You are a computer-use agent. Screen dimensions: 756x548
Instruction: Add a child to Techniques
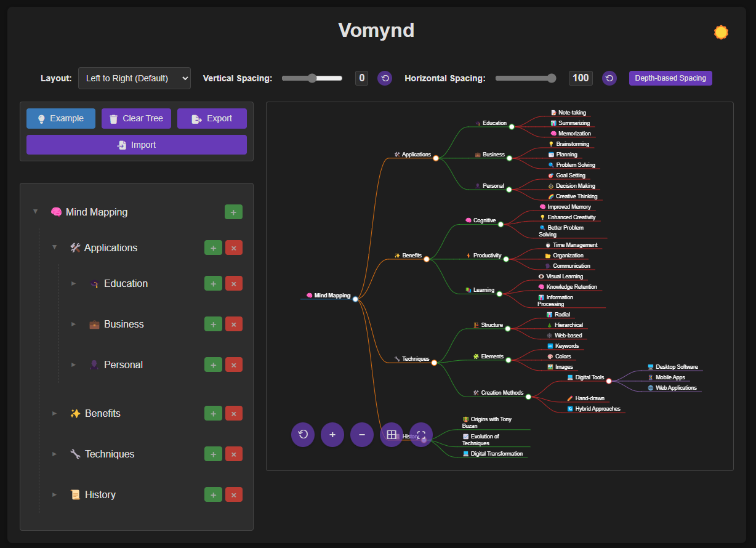[213, 454]
